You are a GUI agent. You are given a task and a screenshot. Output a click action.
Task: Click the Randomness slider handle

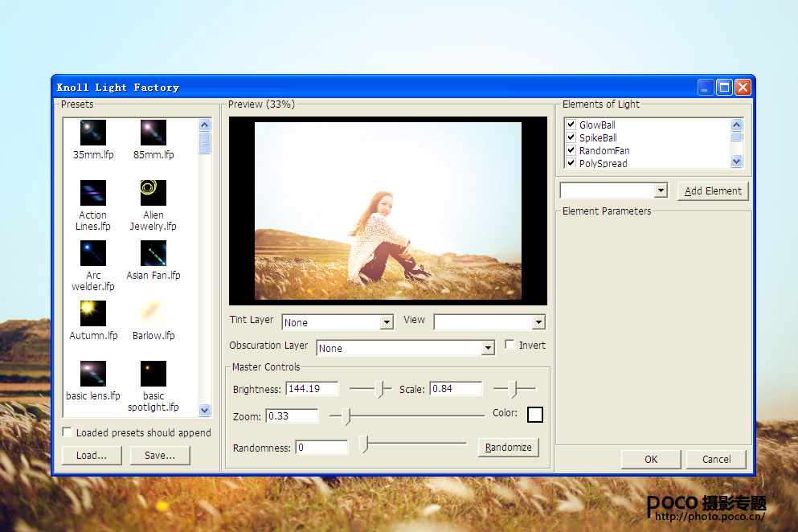point(363,444)
